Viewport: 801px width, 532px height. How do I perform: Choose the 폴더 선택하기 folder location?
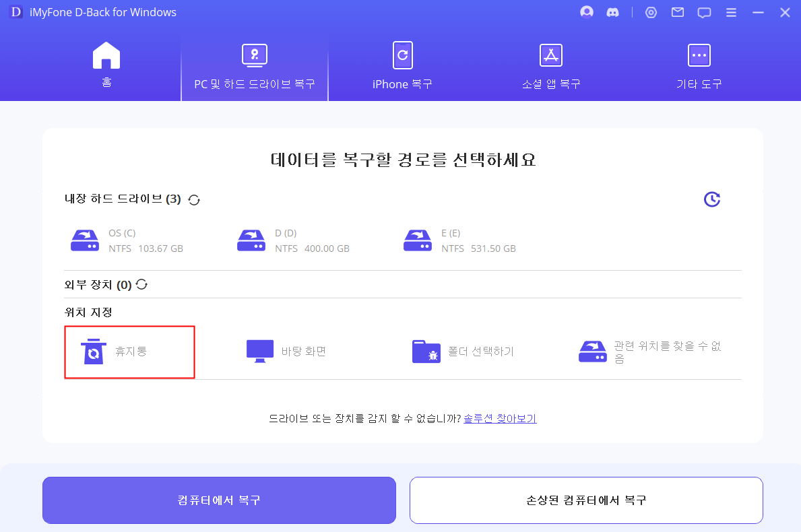(x=463, y=352)
